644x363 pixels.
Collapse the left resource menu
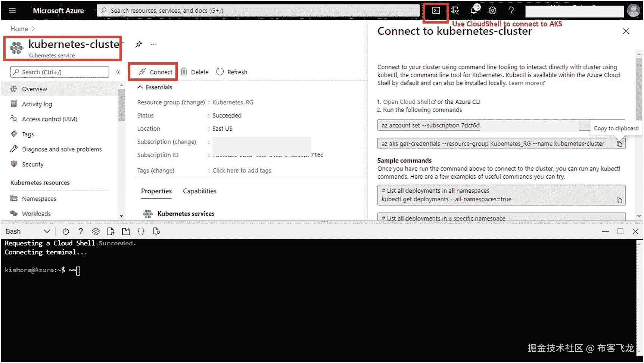[x=118, y=72]
